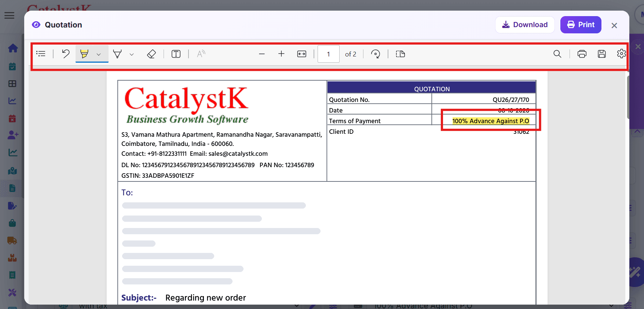Activate the add text box tool
Viewport: 644px width, 309px height.
click(176, 54)
